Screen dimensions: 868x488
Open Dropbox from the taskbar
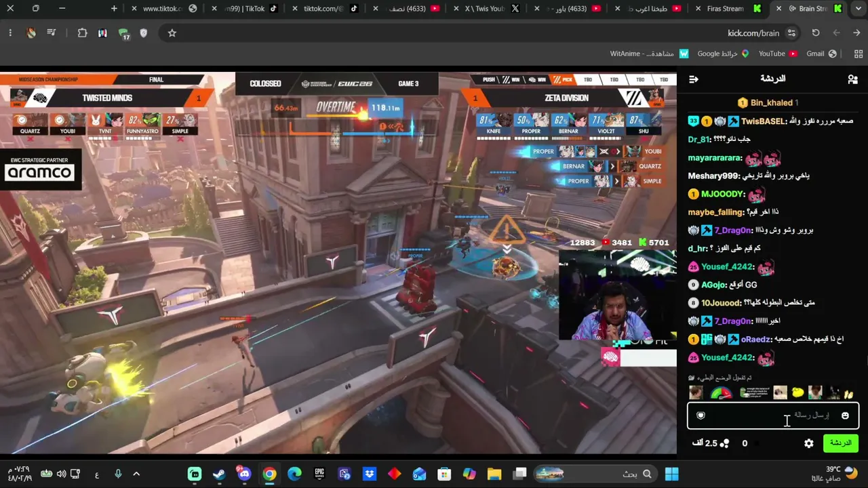pos(370,474)
